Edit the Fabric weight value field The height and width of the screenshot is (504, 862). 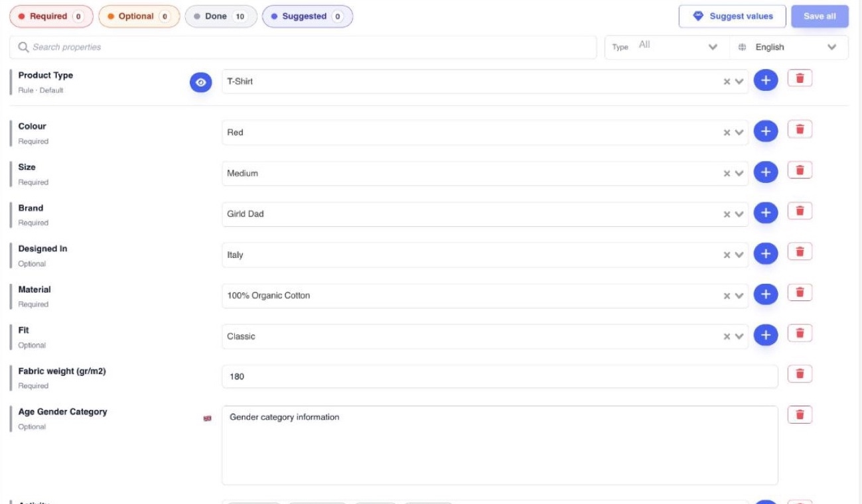click(500, 377)
